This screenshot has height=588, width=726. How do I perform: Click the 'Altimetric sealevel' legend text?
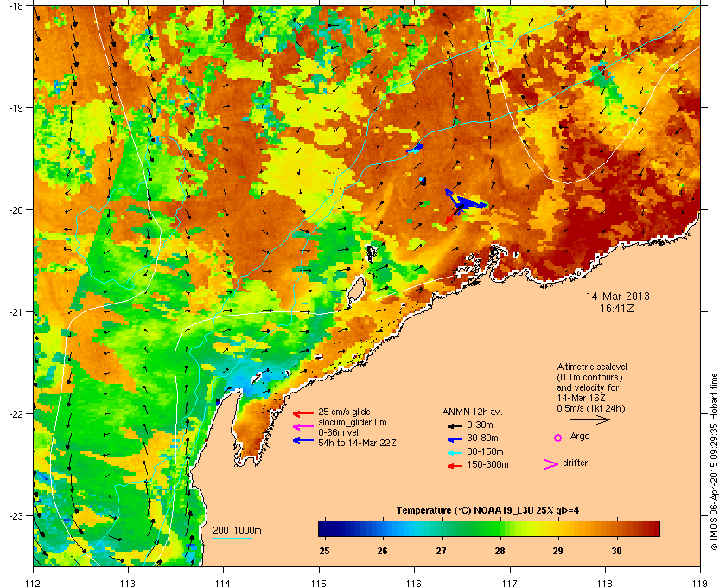click(x=592, y=367)
